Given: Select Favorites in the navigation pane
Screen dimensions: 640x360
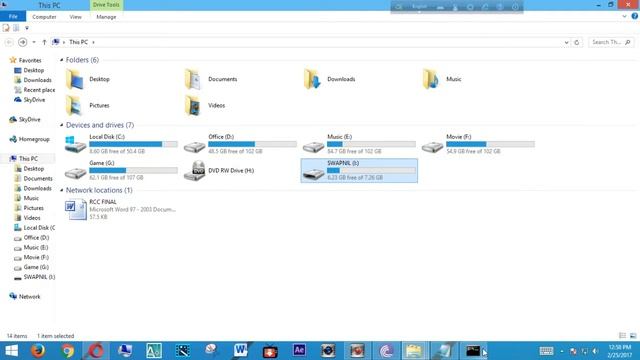Looking at the screenshot, I should click(x=30, y=60).
